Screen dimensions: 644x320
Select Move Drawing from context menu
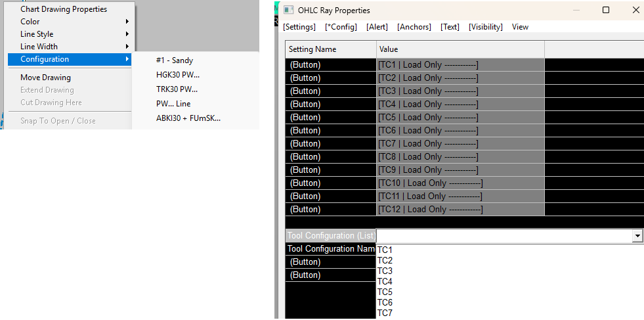(45, 78)
